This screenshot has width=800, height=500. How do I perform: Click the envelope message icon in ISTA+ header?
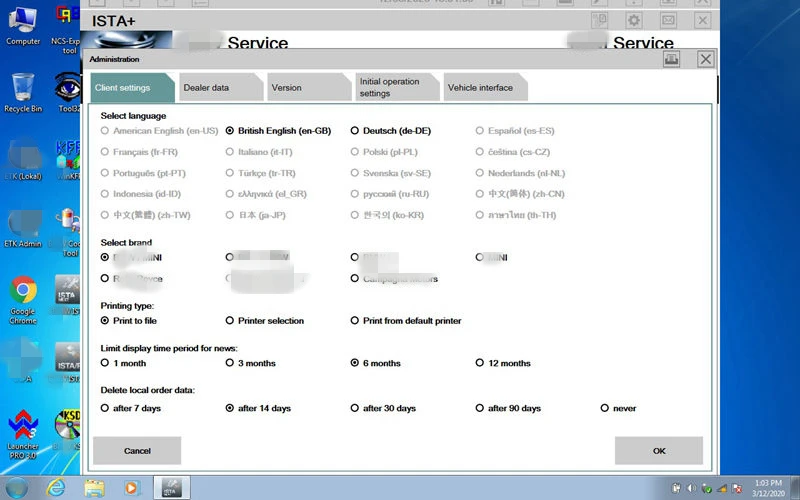(668, 20)
